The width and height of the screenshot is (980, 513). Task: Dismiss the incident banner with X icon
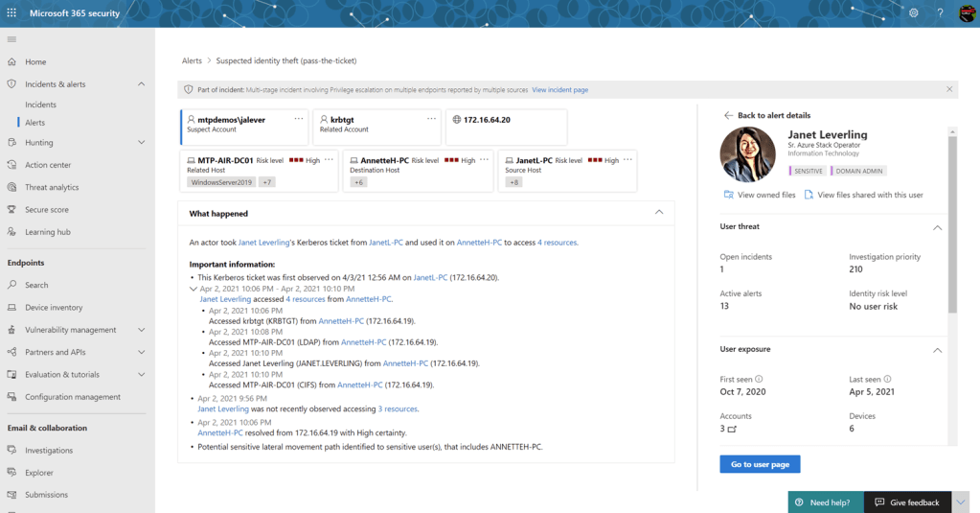[x=949, y=89]
